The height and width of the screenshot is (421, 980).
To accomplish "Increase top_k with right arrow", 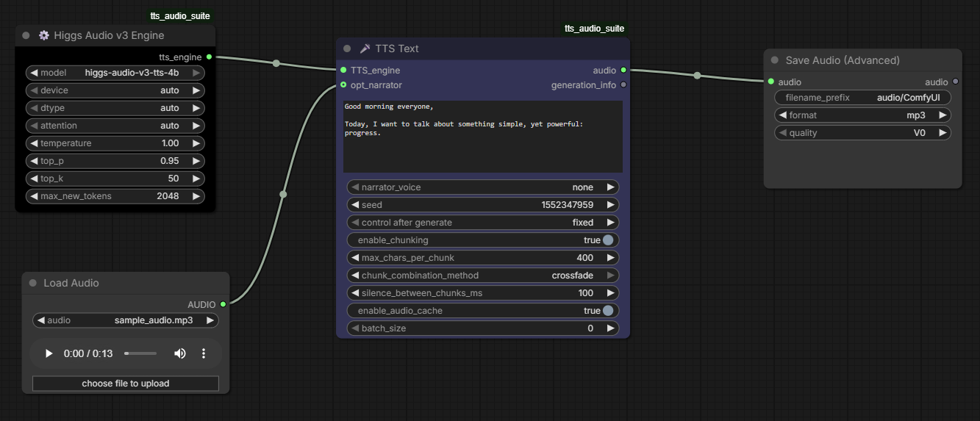I will (196, 179).
